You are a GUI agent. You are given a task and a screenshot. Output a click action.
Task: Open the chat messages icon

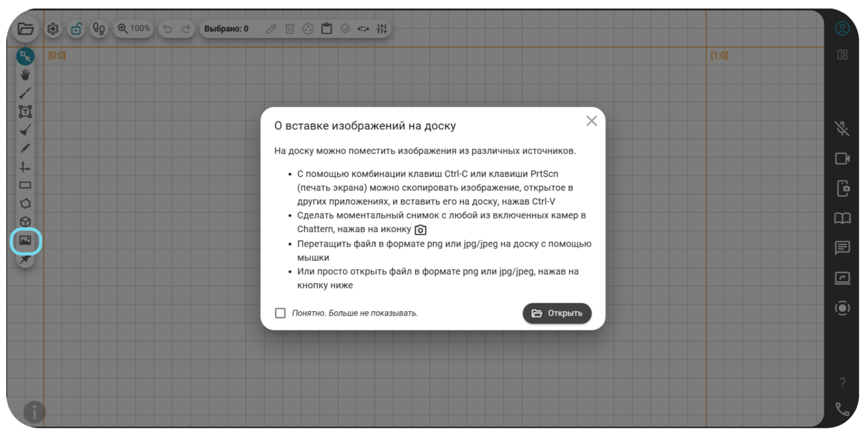point(842,248)
